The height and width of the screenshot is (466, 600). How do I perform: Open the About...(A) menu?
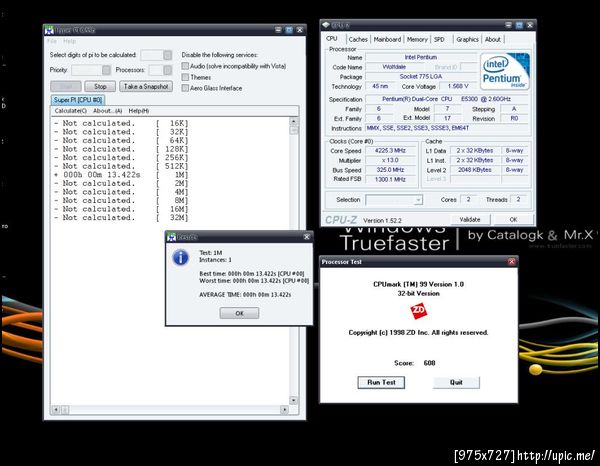point(108,111)
